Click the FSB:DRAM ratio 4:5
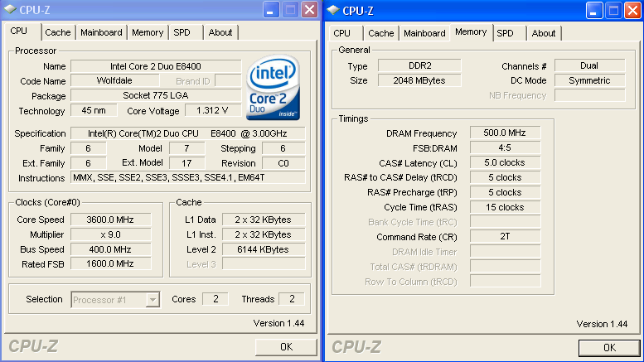 point(505,147)
